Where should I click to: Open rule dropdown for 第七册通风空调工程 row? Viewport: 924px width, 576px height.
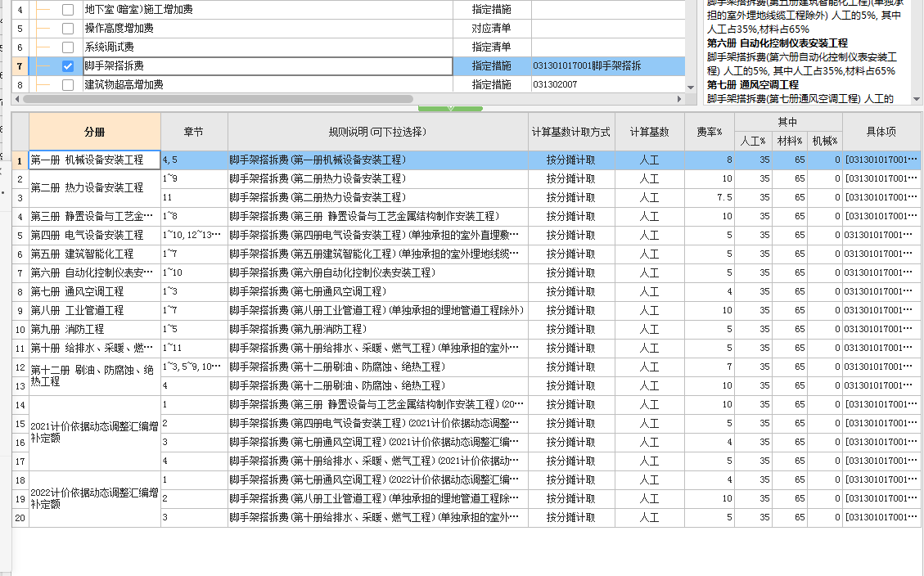tap(378, 291)
